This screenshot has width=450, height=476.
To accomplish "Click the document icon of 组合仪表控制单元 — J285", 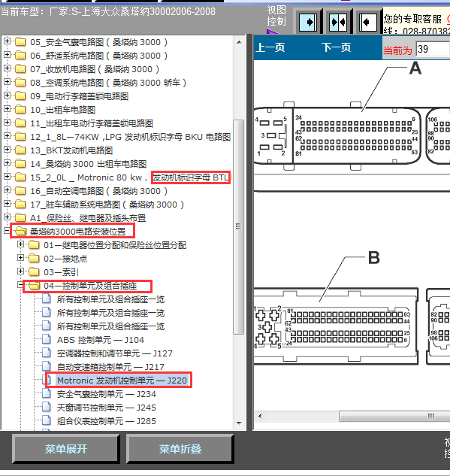I will (x=47, y=421).
